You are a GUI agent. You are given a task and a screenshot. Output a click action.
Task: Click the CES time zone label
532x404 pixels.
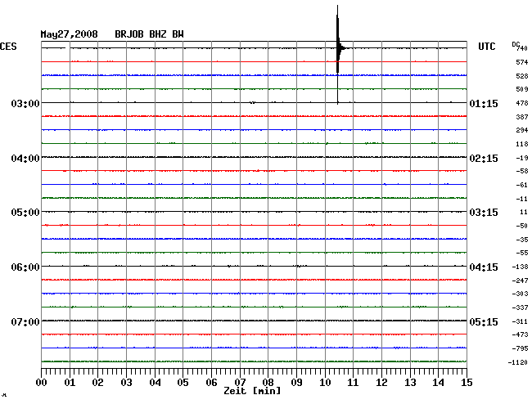[8, 47]
